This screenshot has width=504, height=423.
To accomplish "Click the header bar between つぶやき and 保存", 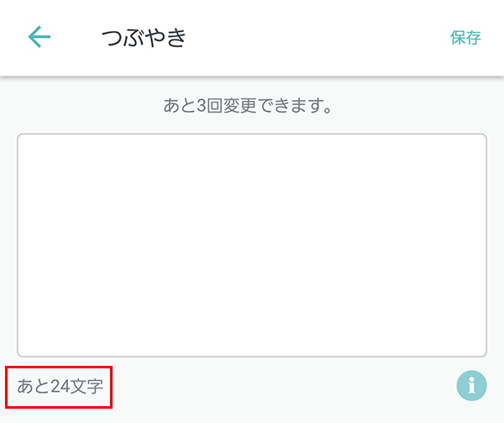I will point(318,38).
